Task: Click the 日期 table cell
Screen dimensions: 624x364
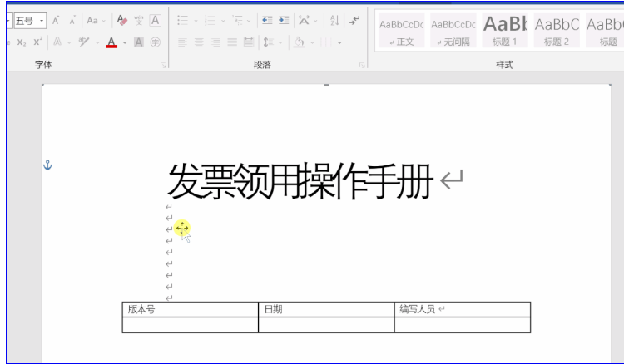Action: (326, 309)
